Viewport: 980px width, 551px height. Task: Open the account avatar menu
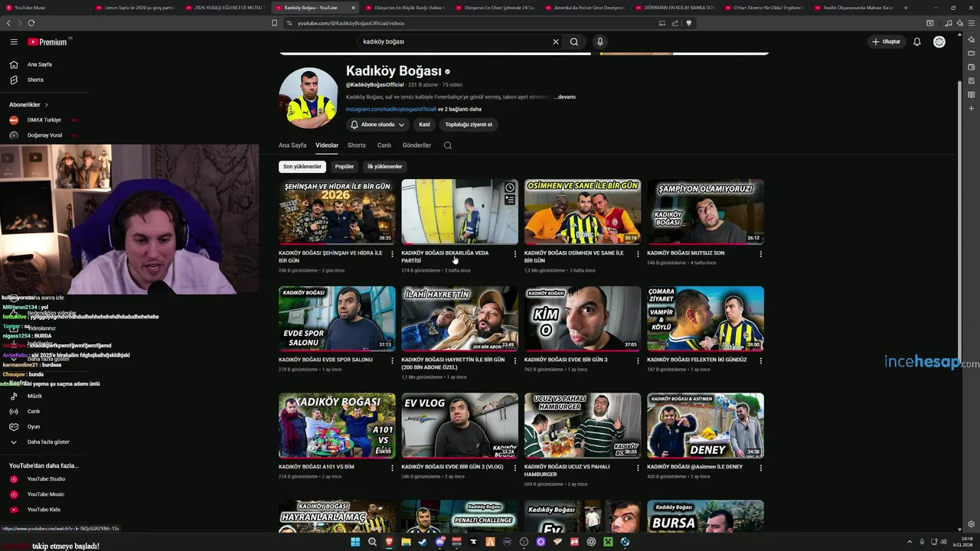click(x=939, y=41)
